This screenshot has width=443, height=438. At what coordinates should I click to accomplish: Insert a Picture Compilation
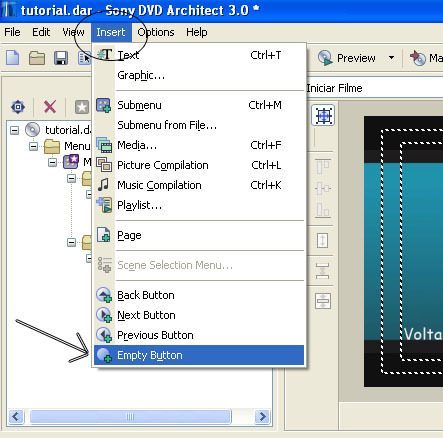[x=199, y=165]
